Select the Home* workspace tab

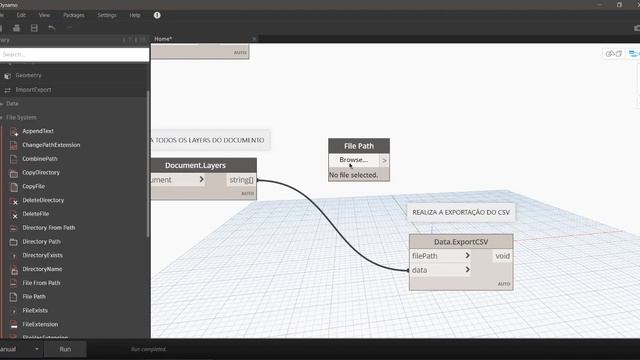[163, 39]
